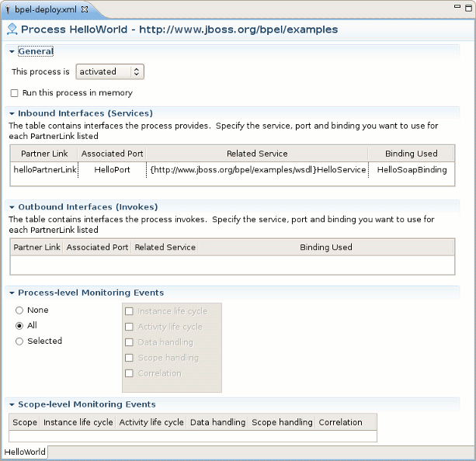Viewport: 476px width, 461px height.
Task: Select the Scope column header
Action: tap(25, 422)
